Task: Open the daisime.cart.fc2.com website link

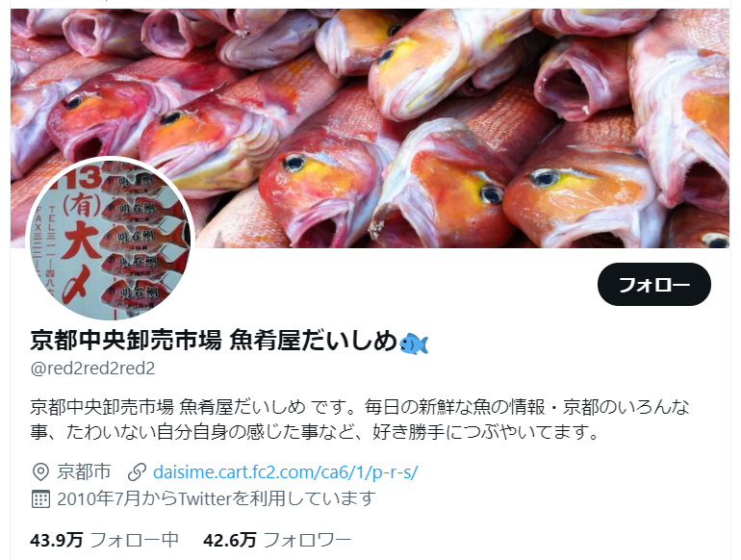Action: click(286, 471)
